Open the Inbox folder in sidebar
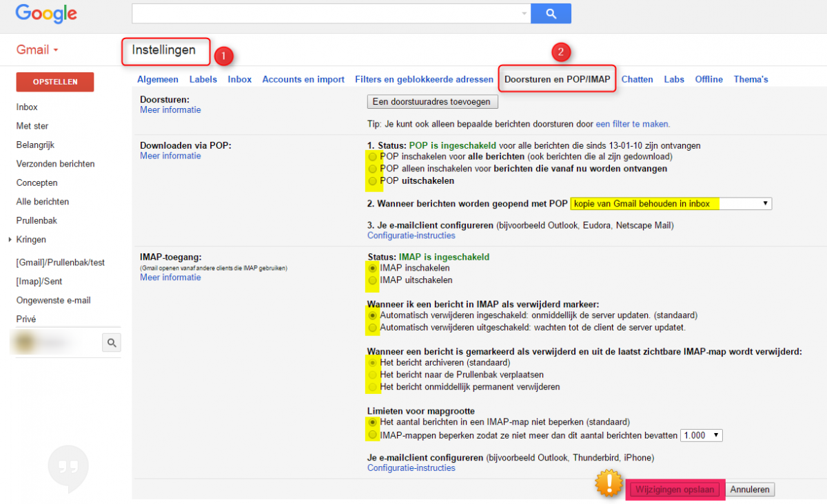 tap(27, 107)
